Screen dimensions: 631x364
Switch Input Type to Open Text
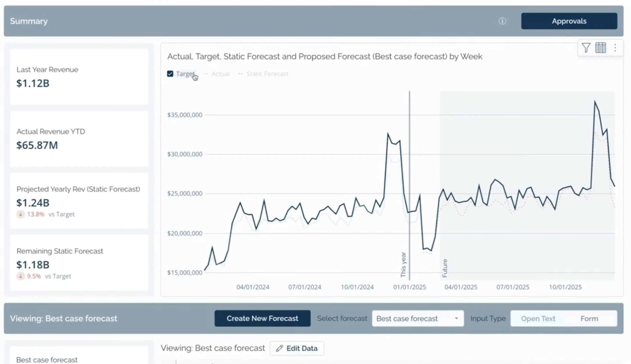[x=538, y=318]
